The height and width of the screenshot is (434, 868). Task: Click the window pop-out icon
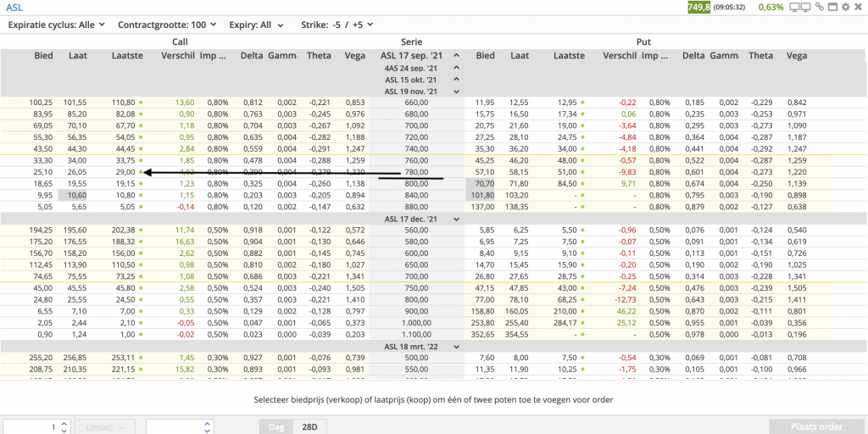coord(832,8)
